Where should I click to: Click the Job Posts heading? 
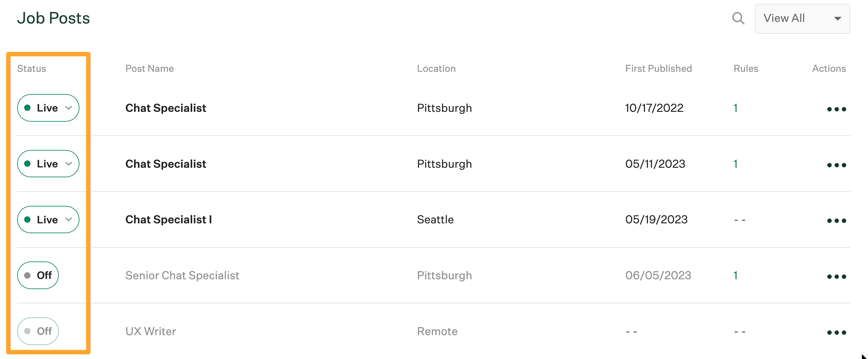tap(54, 18)
